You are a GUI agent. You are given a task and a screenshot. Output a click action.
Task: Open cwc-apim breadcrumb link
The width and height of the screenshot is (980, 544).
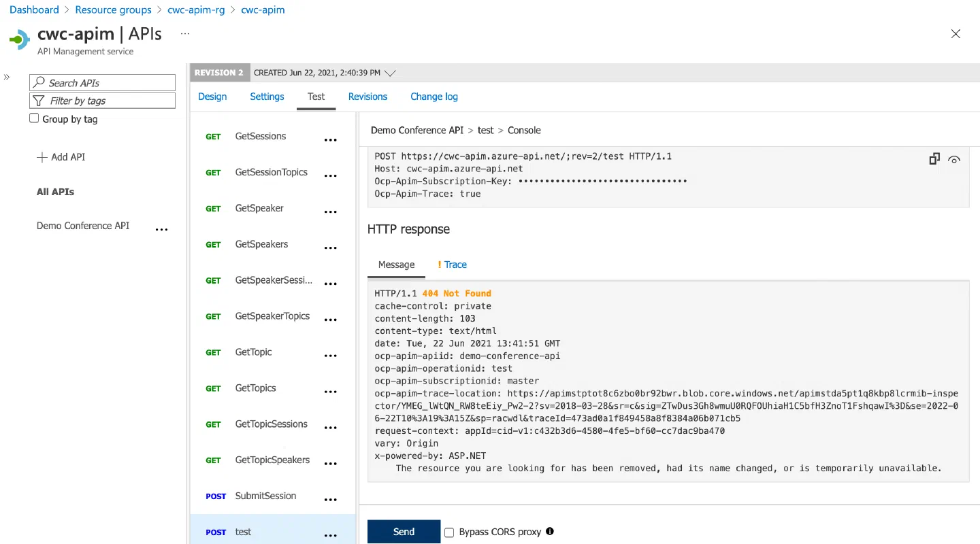[263, 10]
